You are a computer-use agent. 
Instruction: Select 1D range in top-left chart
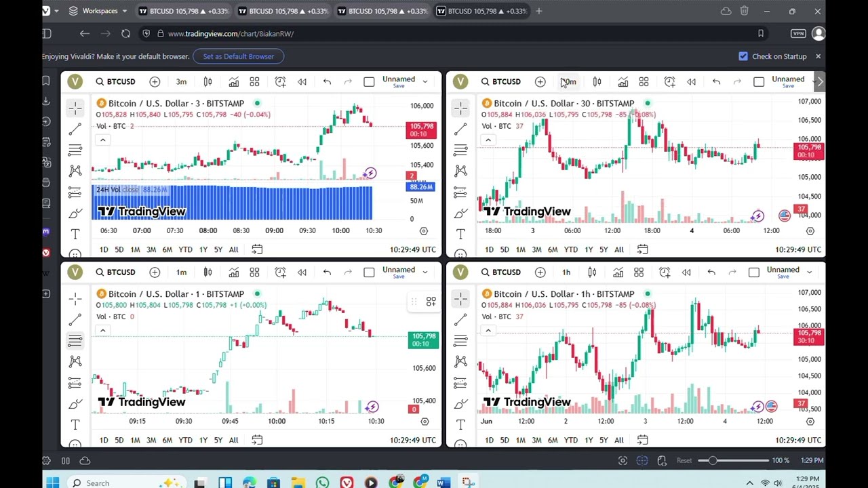point(104,249)
